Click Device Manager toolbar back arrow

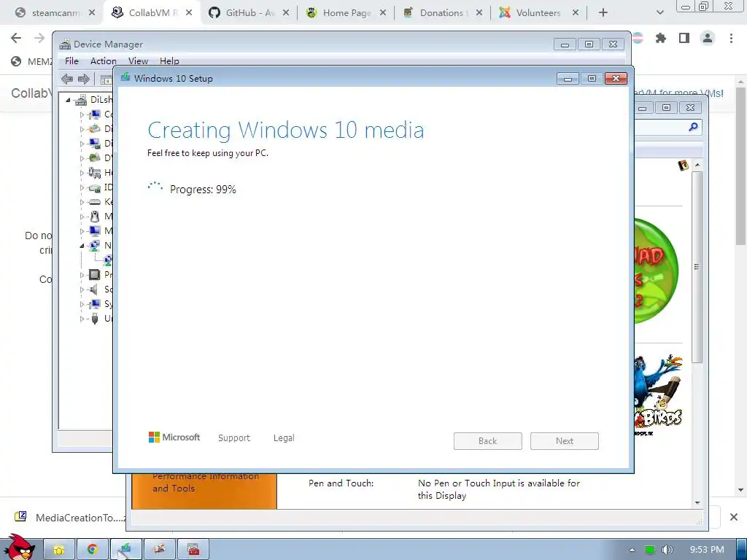coord(67,79)
